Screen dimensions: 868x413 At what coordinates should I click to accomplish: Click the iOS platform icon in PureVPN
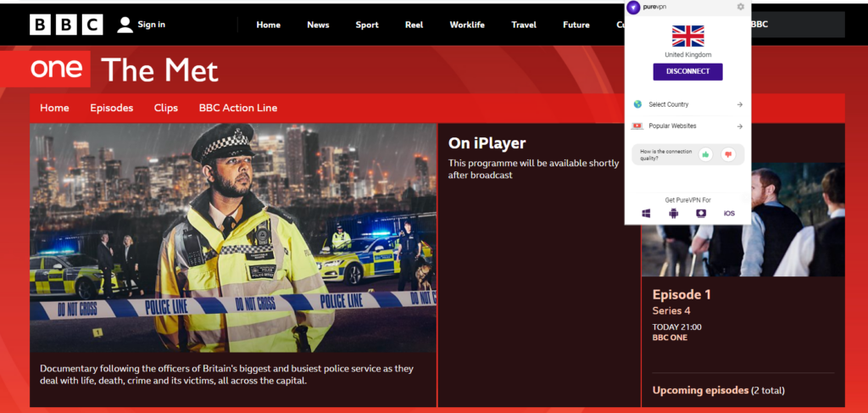[x=729, y=213]
